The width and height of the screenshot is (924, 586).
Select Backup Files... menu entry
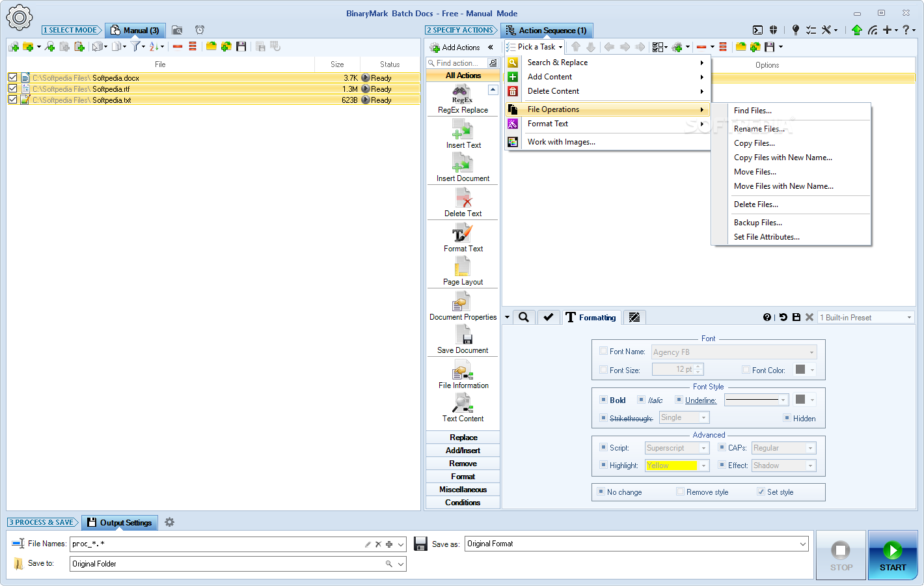pyautogui.click(x=791, y=223)
